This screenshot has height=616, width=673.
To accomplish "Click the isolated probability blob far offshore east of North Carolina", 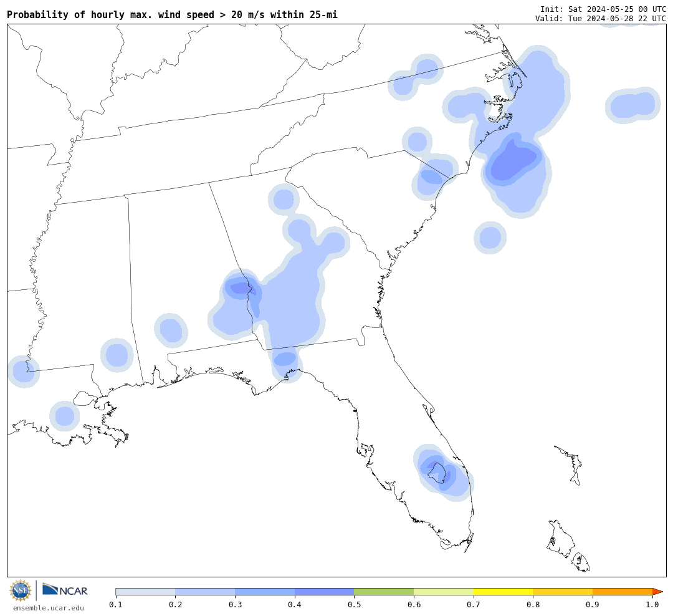I will pyautogui.click(x=633, y=105).
